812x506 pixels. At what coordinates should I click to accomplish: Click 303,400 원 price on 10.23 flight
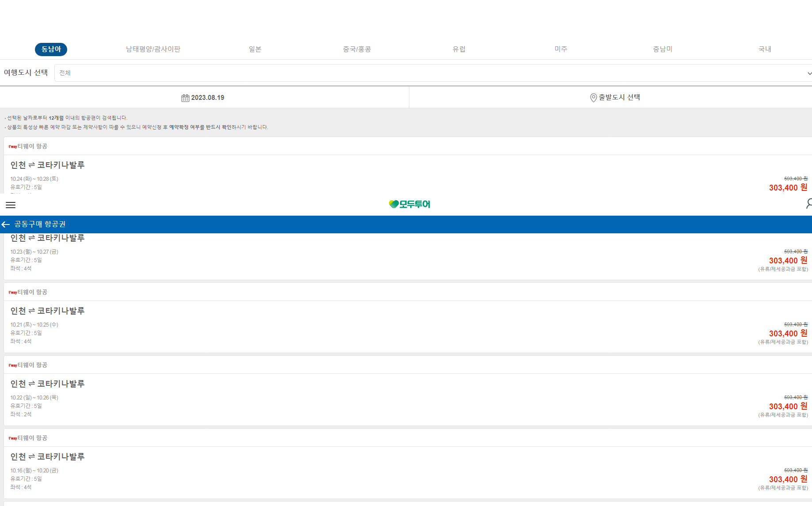pos(788,260)
